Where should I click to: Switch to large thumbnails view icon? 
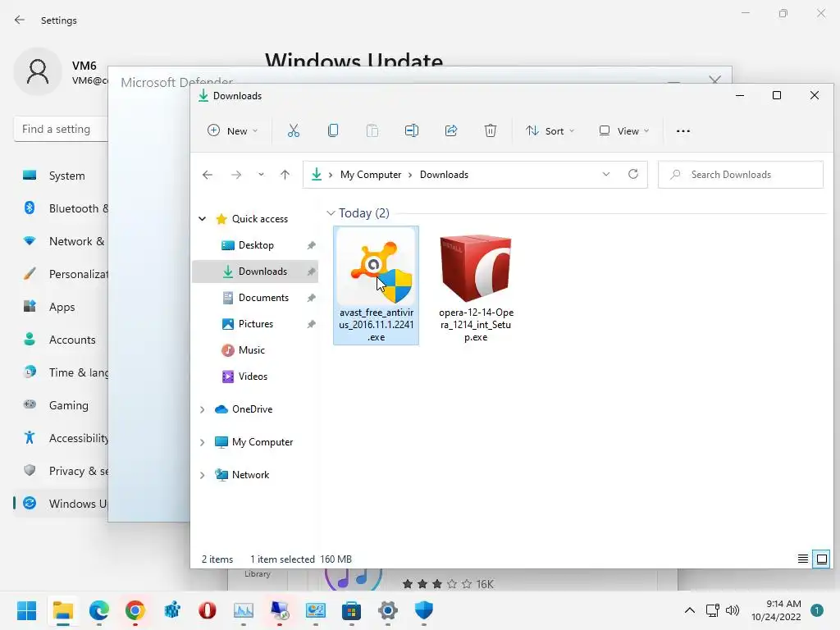click(x=821, y=559)
